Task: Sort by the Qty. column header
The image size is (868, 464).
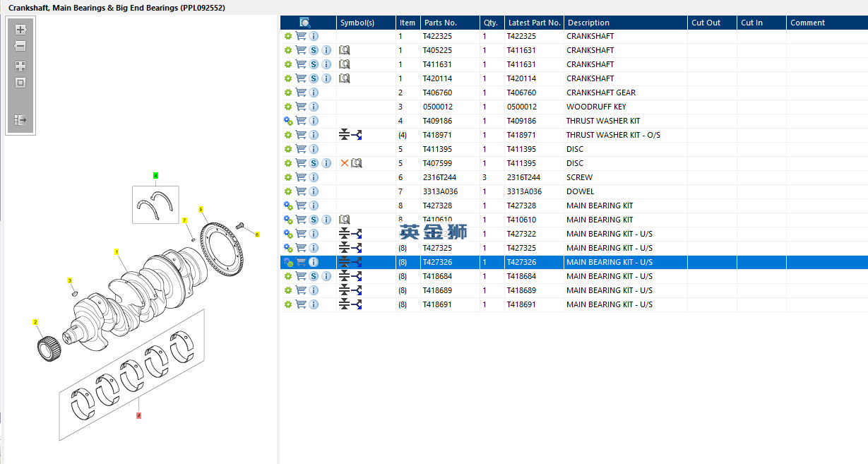Action: coord(492,23)
